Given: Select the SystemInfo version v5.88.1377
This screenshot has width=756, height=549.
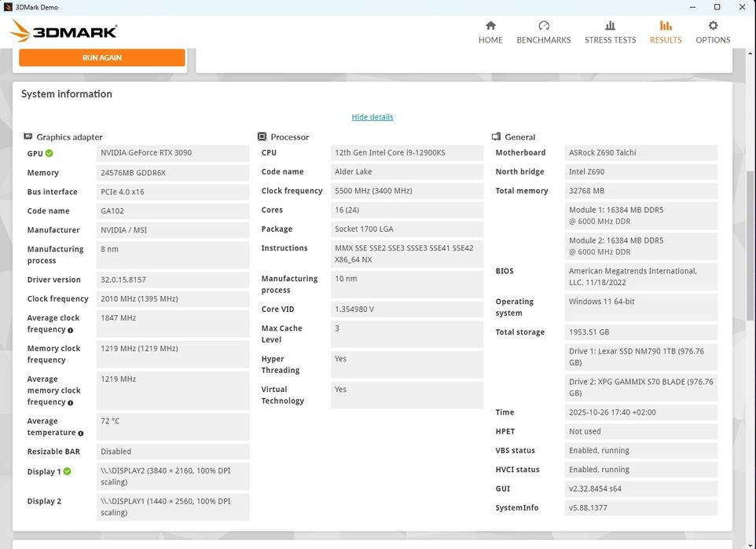Looking at the screenshot, I should click(641, 507).
